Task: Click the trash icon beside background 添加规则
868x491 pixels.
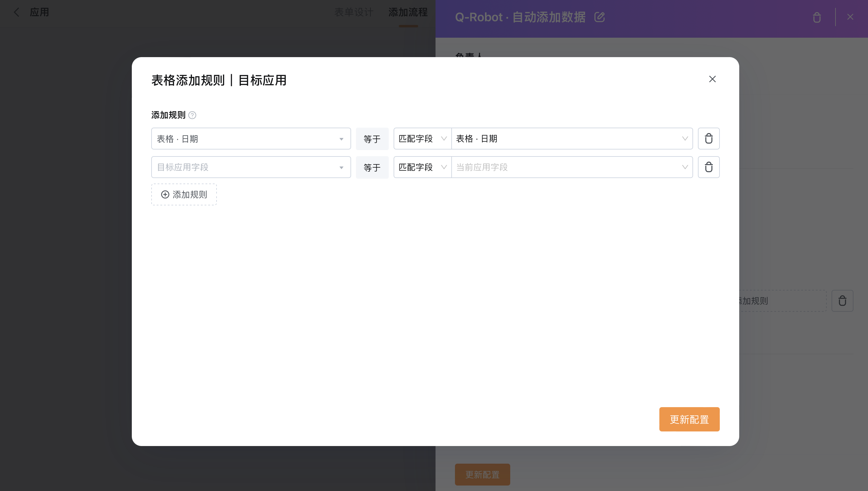Action: 842,301
